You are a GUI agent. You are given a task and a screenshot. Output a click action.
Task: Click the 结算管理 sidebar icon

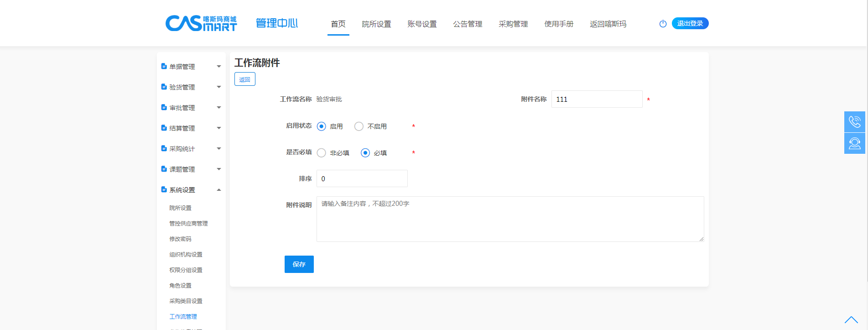(x=164, y=128)
